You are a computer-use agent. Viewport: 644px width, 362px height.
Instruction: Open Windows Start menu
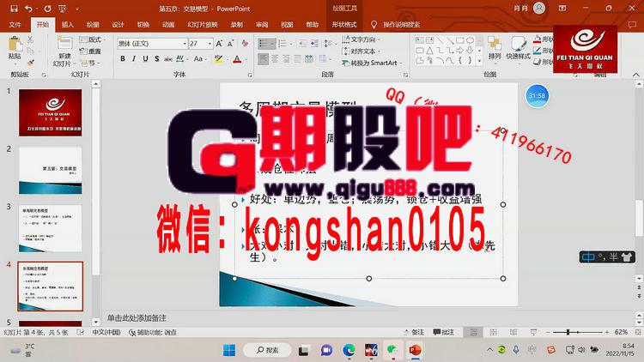click(229, 350)
